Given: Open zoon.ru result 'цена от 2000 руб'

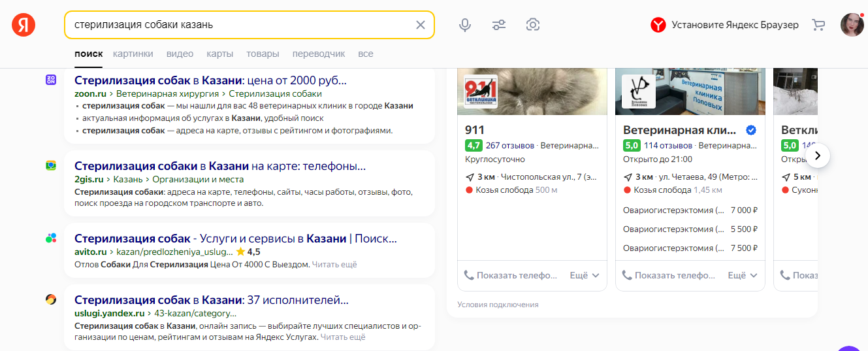Looking at the screenshot, I should pyautogui.click(x=210, y=80).
